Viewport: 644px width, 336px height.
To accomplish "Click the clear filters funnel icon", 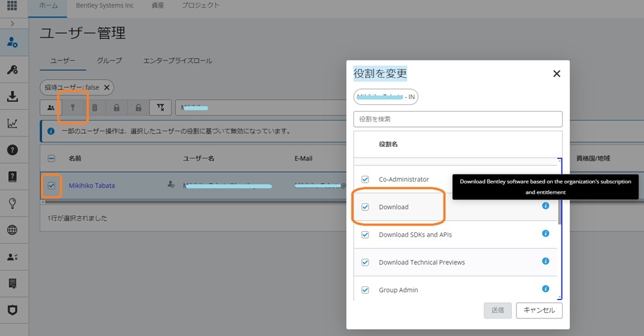I will [160, 107].
